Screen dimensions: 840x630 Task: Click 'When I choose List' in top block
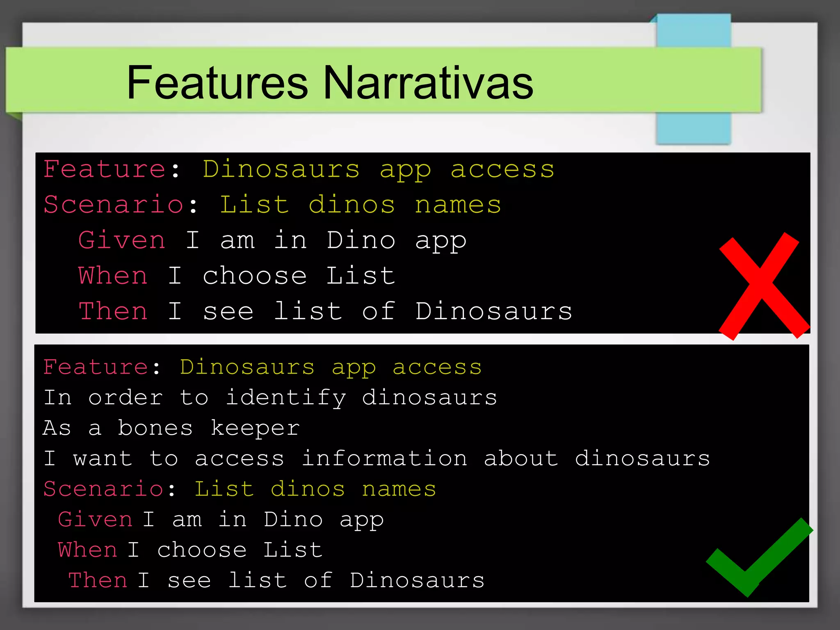[237, 275]
